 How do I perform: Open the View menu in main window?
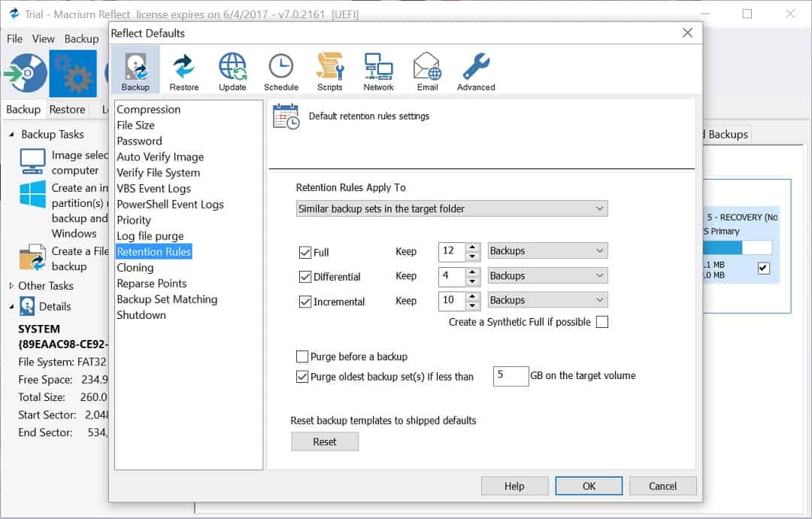(x=43, y=39)
